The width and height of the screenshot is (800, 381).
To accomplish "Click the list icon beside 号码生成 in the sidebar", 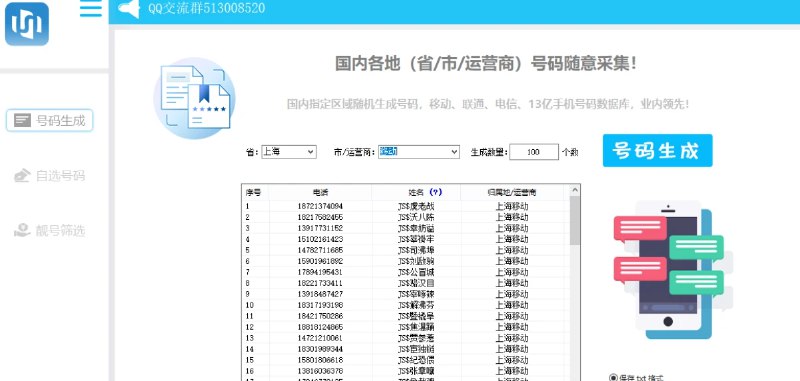I will [x=22, y=121].
